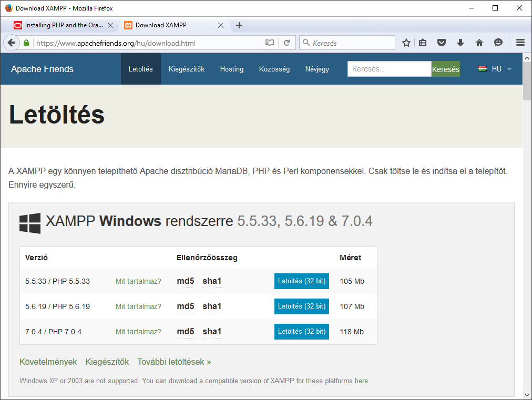Click scrollbar up arrow at top
532x400 pixels.
coord(527,58)
